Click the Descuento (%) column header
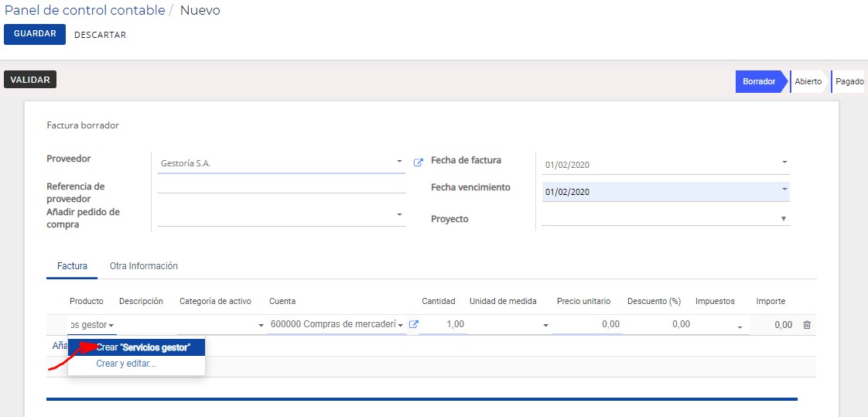The width and height of the screenshot is (868, 417). (x=654, y=301)
